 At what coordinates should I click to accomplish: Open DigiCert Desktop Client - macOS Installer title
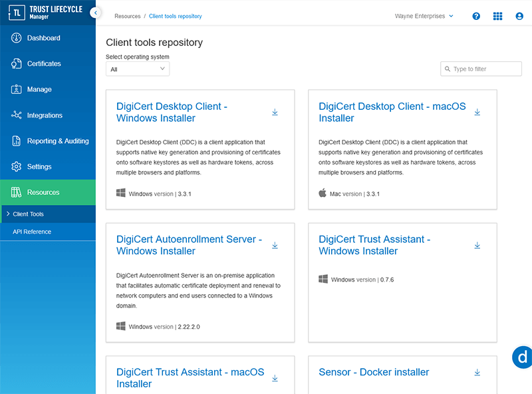(392, 112)
